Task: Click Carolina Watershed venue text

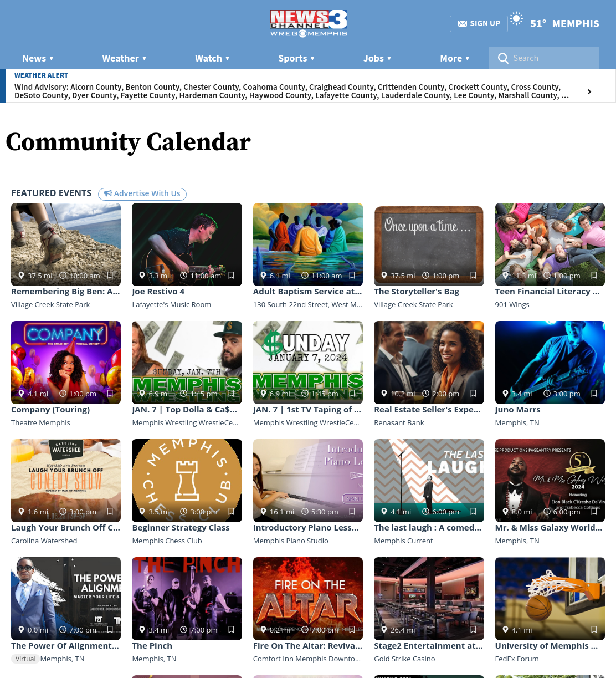Action: point(44,541)
